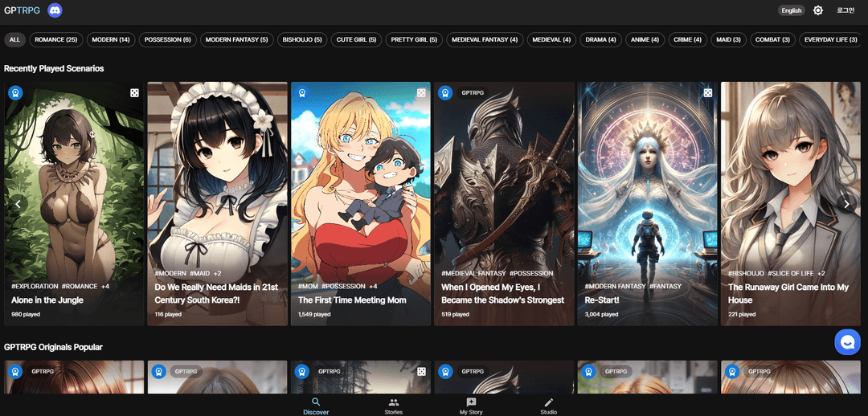Open The First Time Meeting Mom title
The image size is (868, 416).
(x=352, y=300)
